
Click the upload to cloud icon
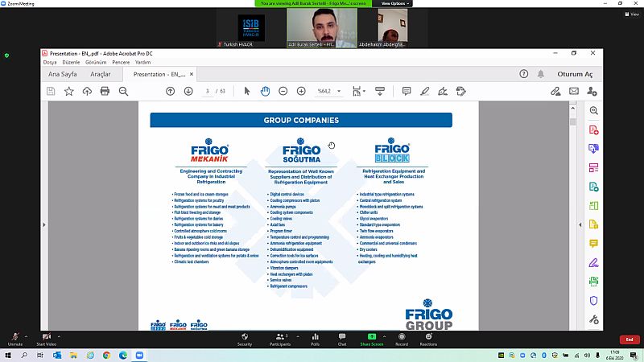click(87, 91)
